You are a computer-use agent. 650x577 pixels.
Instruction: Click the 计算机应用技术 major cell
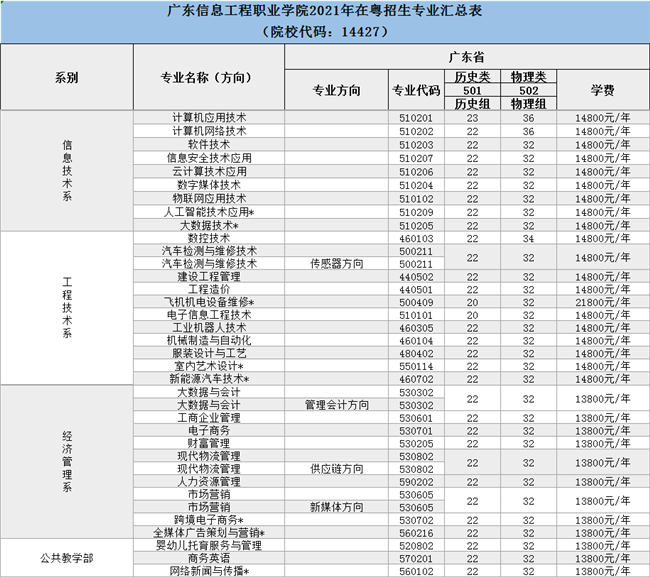pos(208,117)
